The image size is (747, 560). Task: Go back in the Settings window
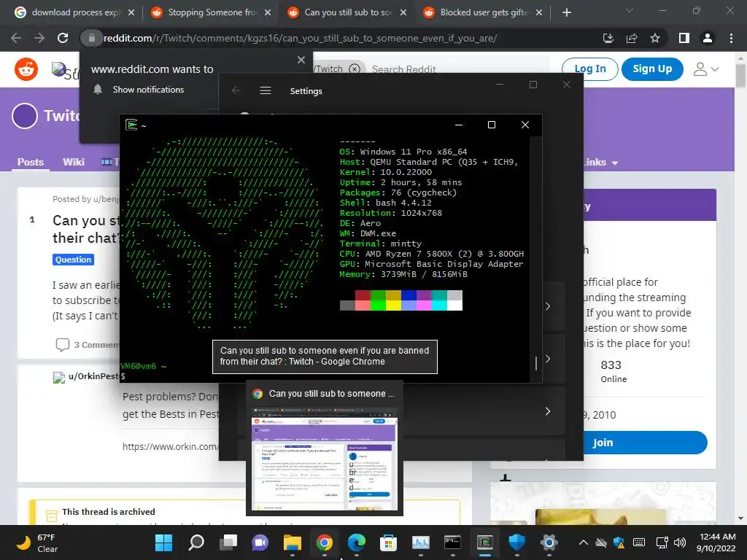tap(236, 90)
